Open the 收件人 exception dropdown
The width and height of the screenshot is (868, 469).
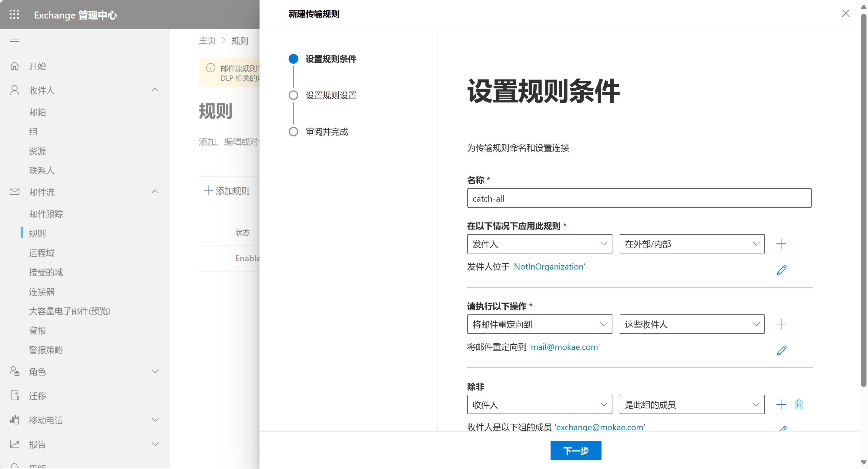pyautogui.click(x=539, y=404)
